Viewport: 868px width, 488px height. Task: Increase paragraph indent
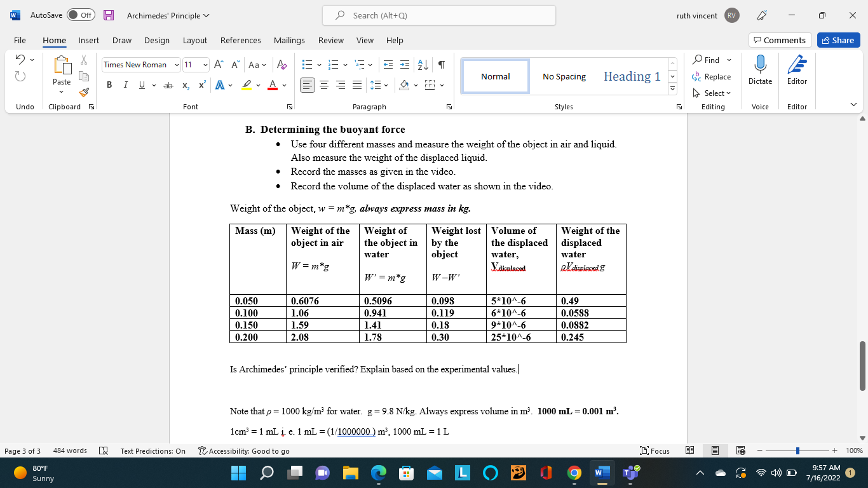[405, 65]
